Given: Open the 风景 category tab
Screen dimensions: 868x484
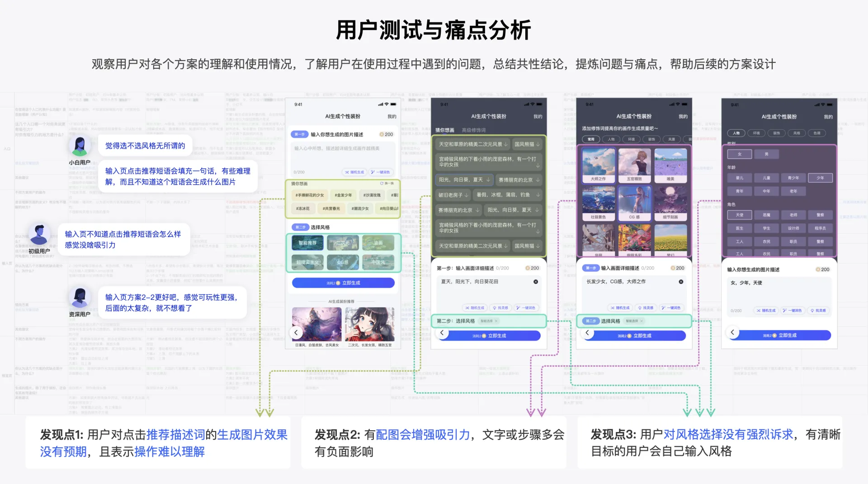Looking at the screenshot, I should [x=672, y=139].
